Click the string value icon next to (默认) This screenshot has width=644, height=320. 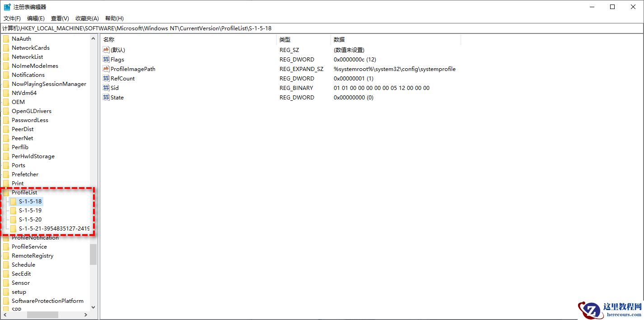point(106,50)
